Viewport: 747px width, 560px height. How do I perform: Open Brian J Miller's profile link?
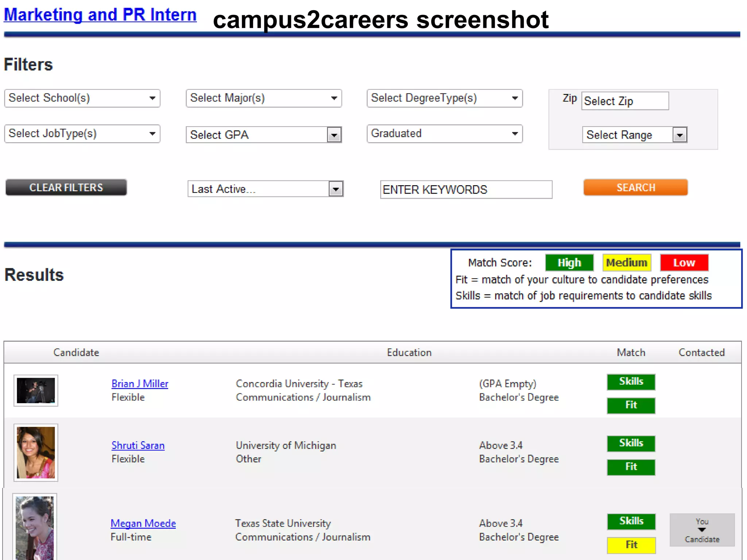(140, 384)
